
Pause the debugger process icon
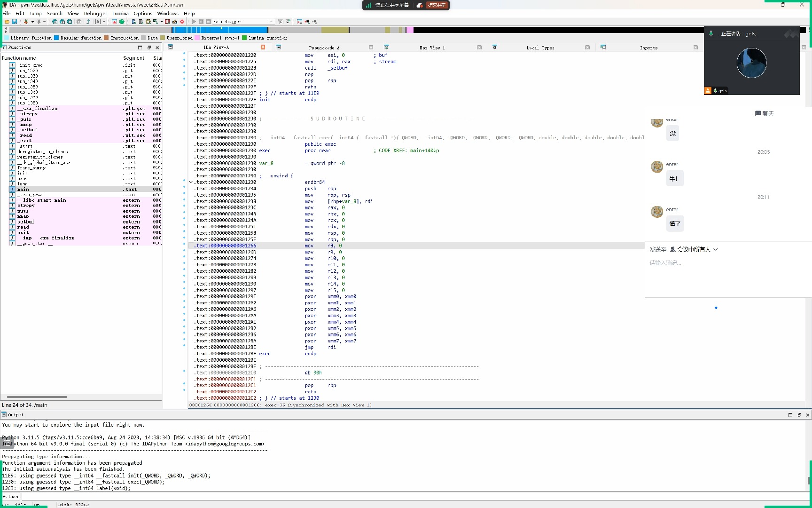pyautogui.click(x=201, y=22)
